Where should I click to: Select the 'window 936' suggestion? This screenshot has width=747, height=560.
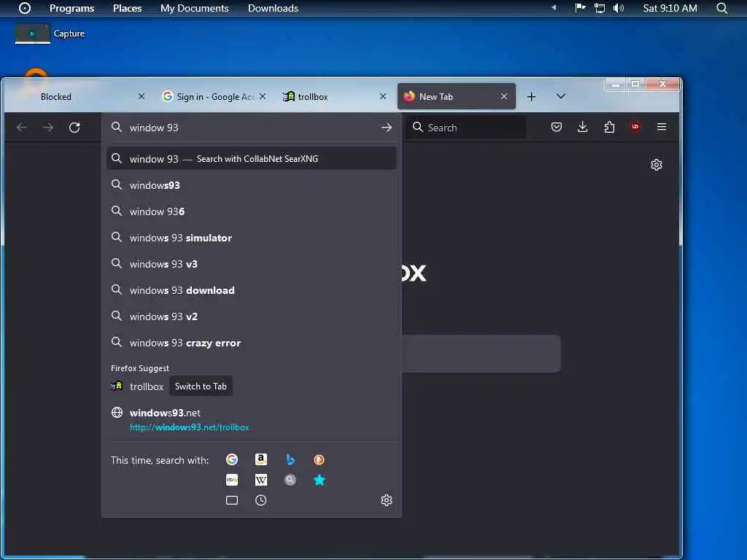click(252, 211)
